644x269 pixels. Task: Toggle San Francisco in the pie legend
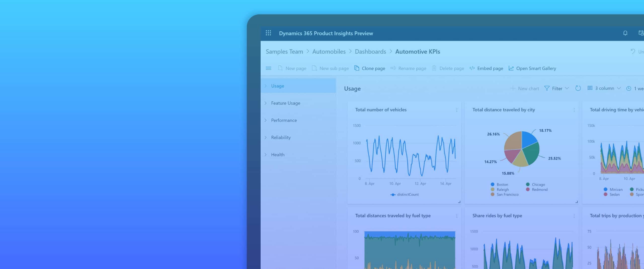(504, 195)
